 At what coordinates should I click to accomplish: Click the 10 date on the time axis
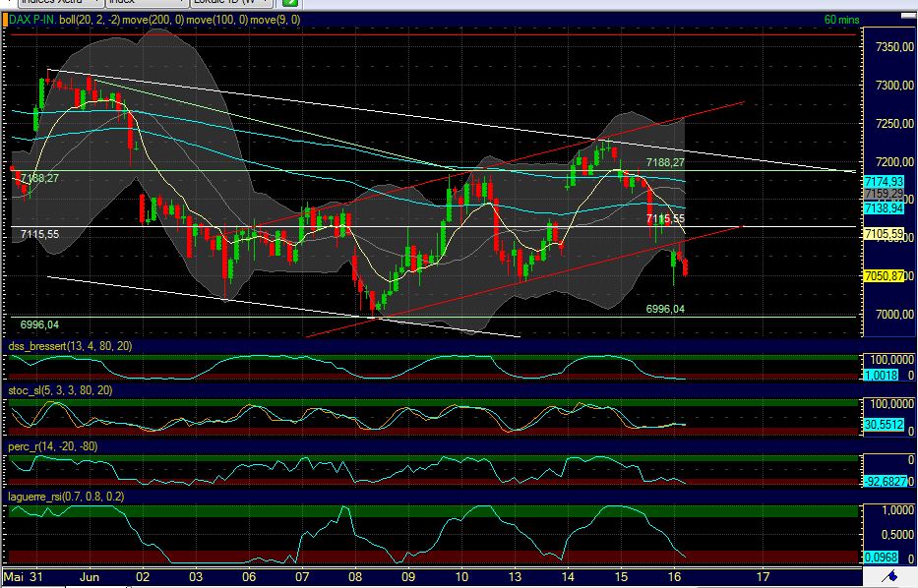coord(461,577)
